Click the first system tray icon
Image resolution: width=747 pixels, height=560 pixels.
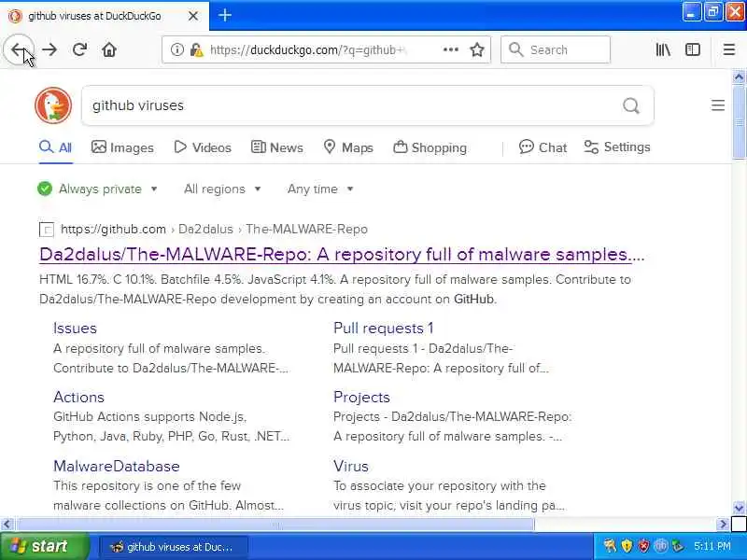pyautogui.click(x=610, y=546)
